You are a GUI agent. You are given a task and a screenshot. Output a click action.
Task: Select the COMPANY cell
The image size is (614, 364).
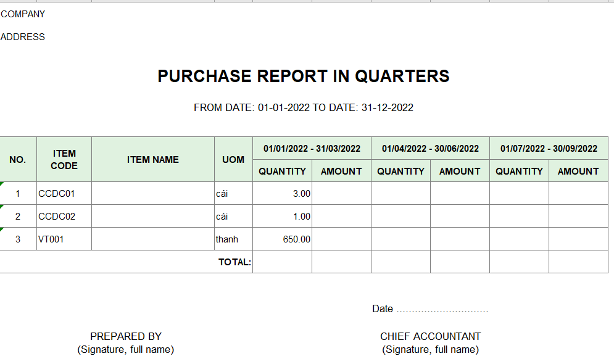[x=23, y=14]
